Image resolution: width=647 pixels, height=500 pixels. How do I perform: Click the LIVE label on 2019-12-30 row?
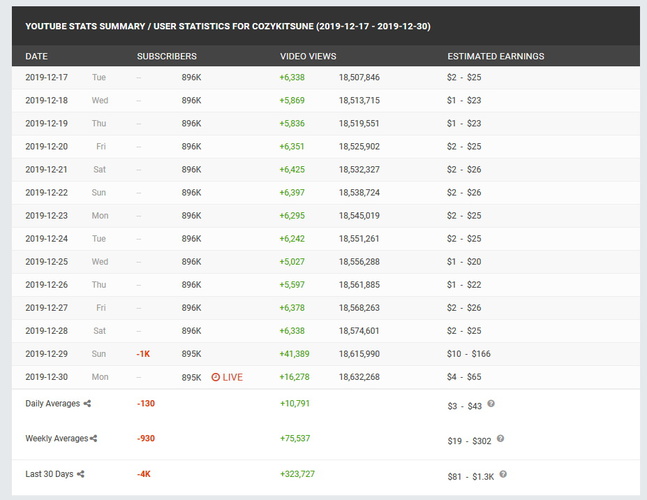(232, 377)
